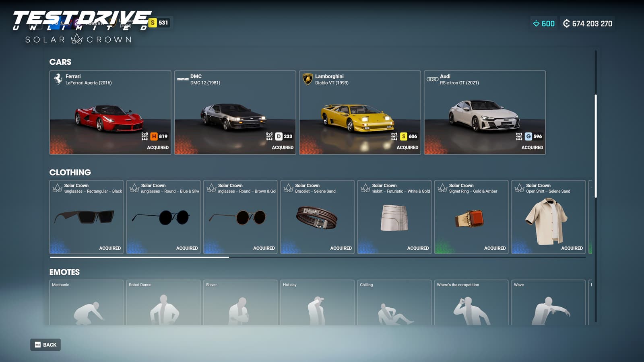Image resolution: width=644 pixels, height=362 pixels.
Task: Click the vertical scrollbar thumb on the right edge
Action: 596,146
